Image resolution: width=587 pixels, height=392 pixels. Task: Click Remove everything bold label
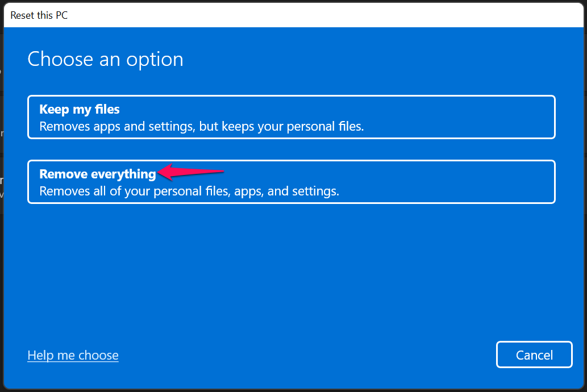97,174
